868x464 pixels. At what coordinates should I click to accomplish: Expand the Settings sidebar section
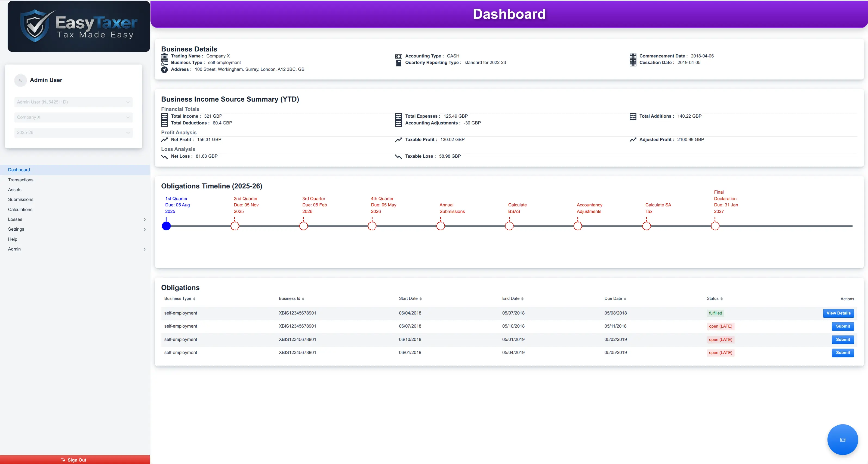[x=16, y=229]
